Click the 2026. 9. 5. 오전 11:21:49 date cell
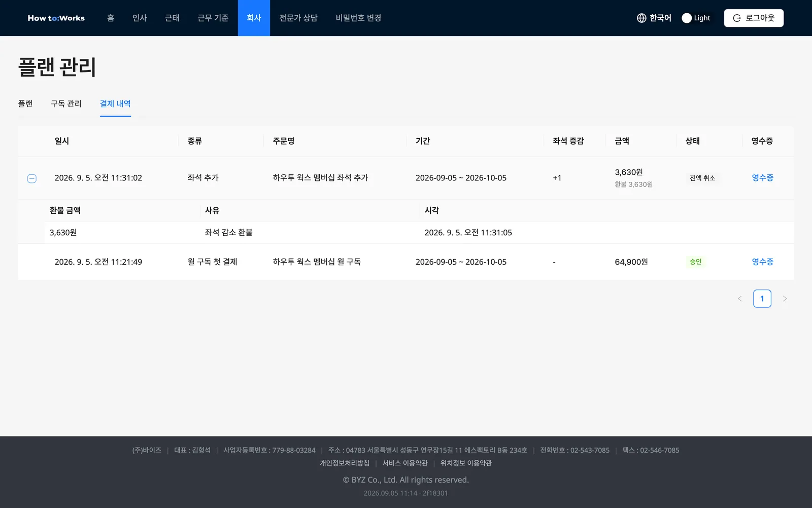812x508 pixels. point(98,262)
